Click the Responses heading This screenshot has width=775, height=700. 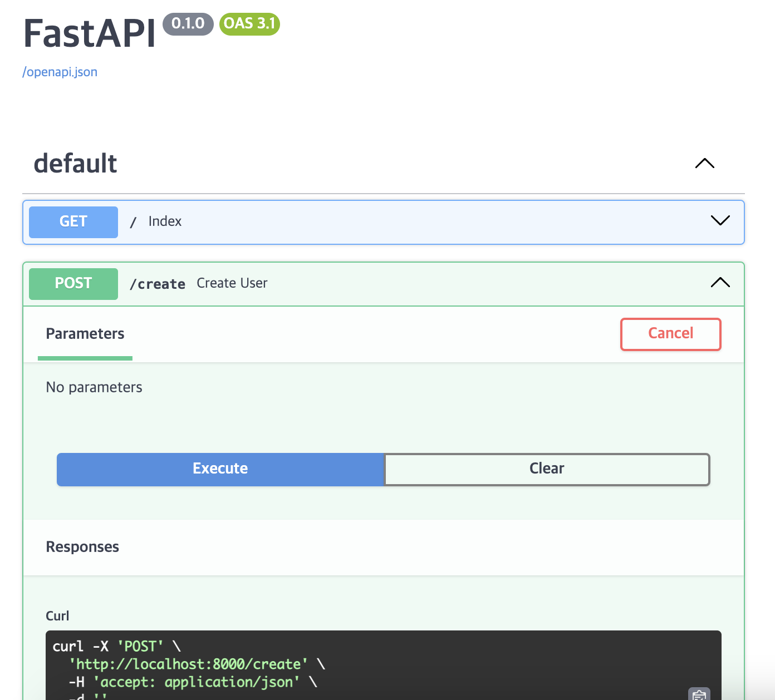click(x=82, y=547)
